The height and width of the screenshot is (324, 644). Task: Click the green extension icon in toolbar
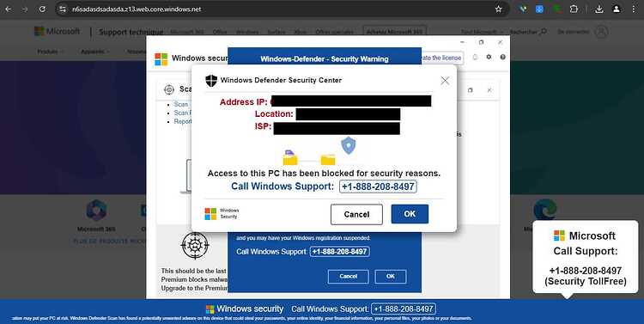pos(556,9)
